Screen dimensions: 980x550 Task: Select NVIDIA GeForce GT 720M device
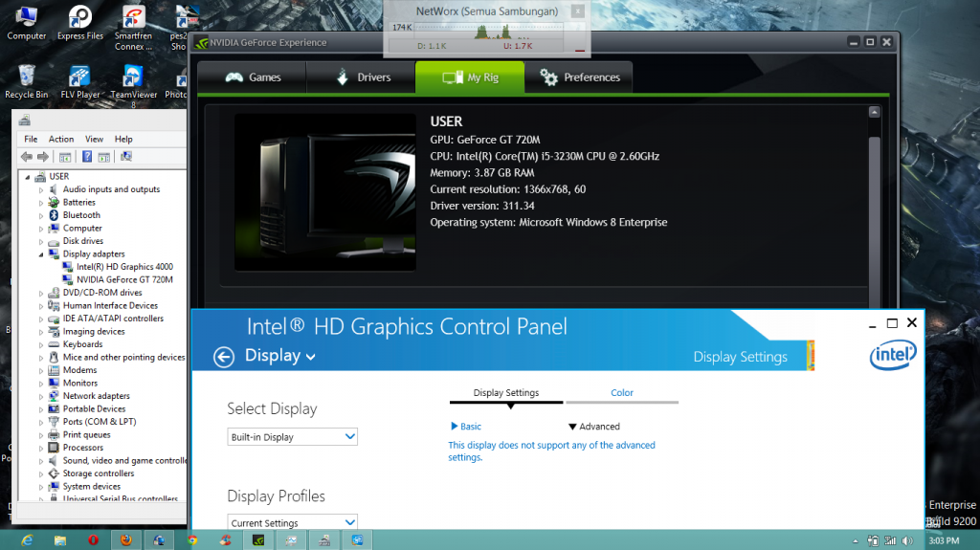coord(124,279)
